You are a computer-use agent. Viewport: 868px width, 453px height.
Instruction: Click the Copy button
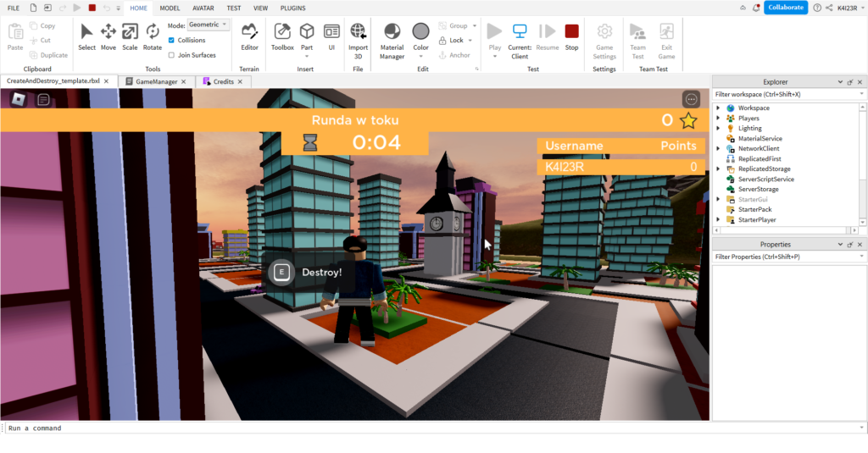[x=42, y=25]
